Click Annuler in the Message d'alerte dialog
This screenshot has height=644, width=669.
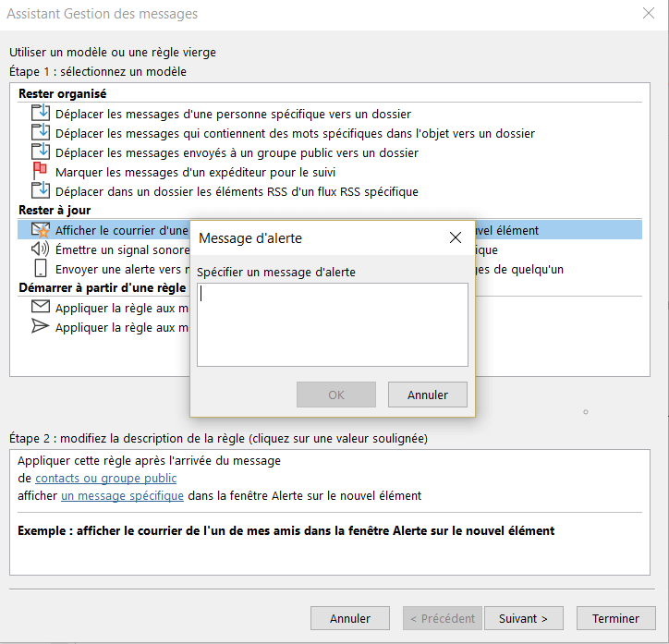pos(428,395)
